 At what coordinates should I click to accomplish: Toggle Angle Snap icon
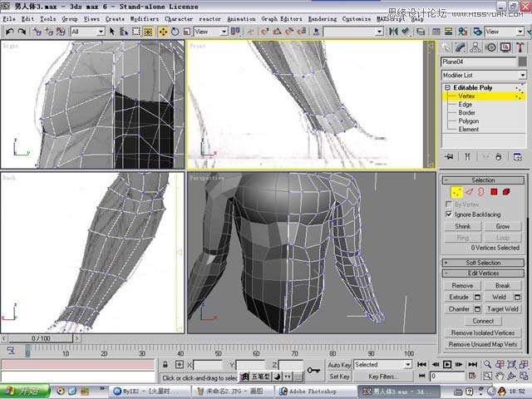tap(277, 32)
